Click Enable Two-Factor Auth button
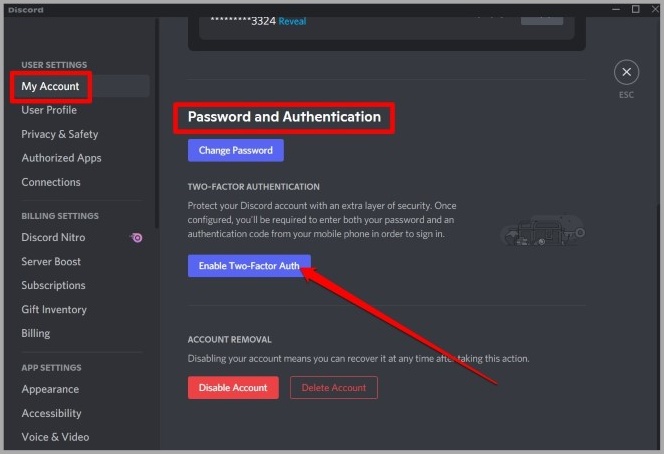 click(x=249, y=266)
